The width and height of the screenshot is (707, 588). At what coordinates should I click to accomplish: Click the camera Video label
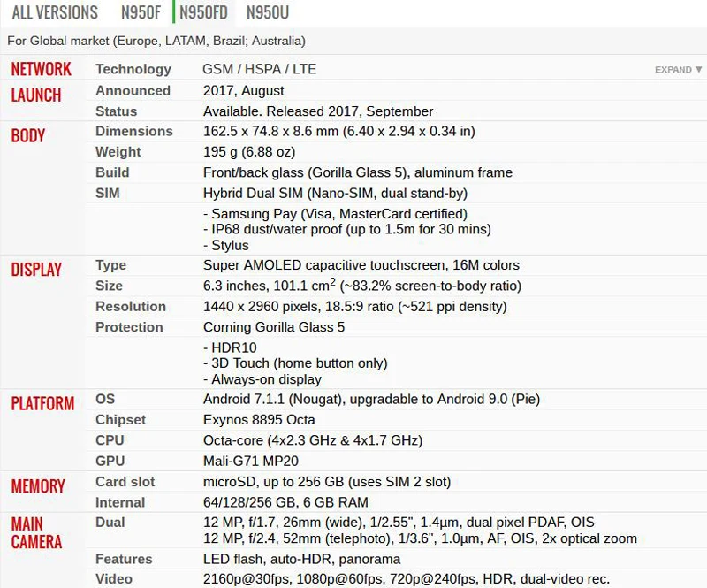(114, 579)
